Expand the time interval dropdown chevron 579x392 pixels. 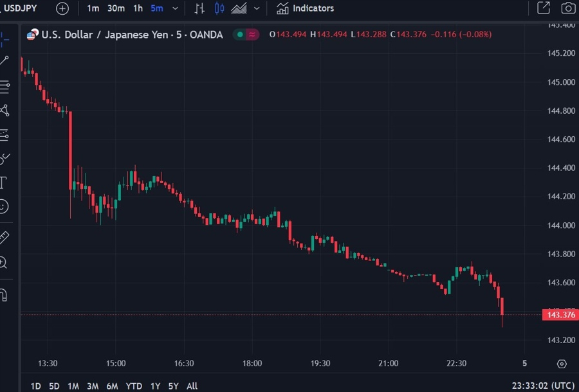point(176,8)
